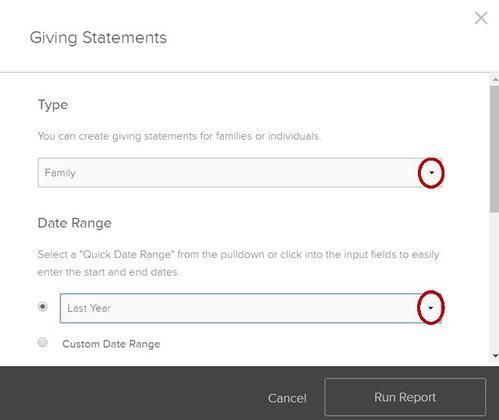This screenshot has width=499, height=420.
Task: Choose the Custom Date Range radio button
Action: click(42, 342)
